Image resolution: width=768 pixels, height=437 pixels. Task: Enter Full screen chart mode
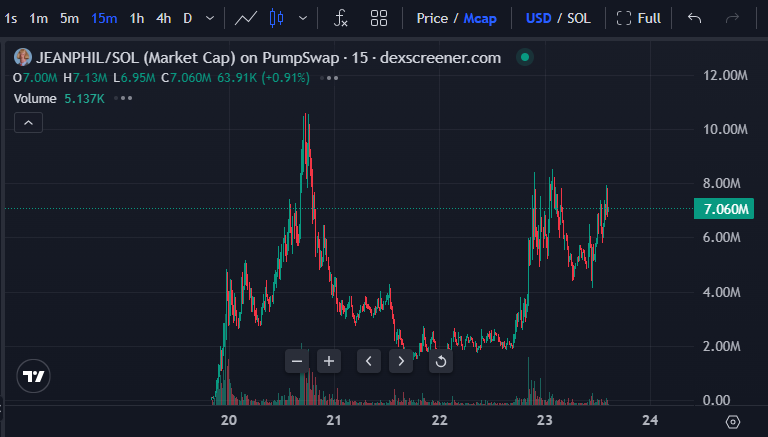[638, 19]
